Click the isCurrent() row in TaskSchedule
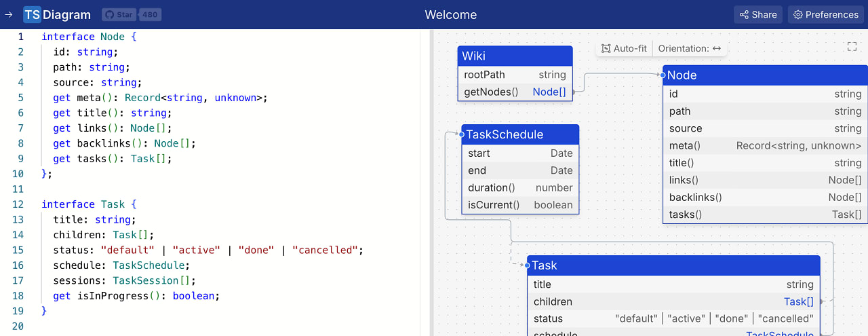This screenshot has width=868, height=336. point(520,205)
